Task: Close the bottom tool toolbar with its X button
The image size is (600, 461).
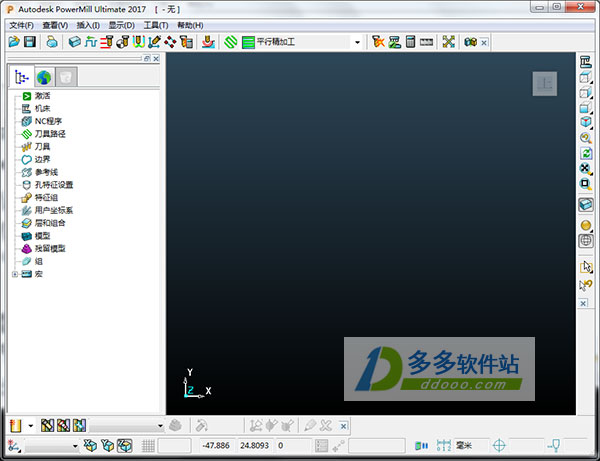Action: pos(344,426)
